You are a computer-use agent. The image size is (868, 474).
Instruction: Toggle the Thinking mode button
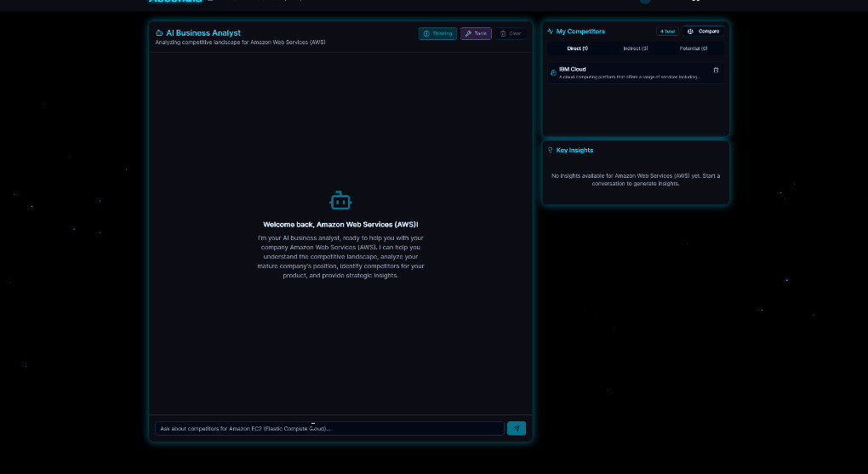click(x=437, y=34)
